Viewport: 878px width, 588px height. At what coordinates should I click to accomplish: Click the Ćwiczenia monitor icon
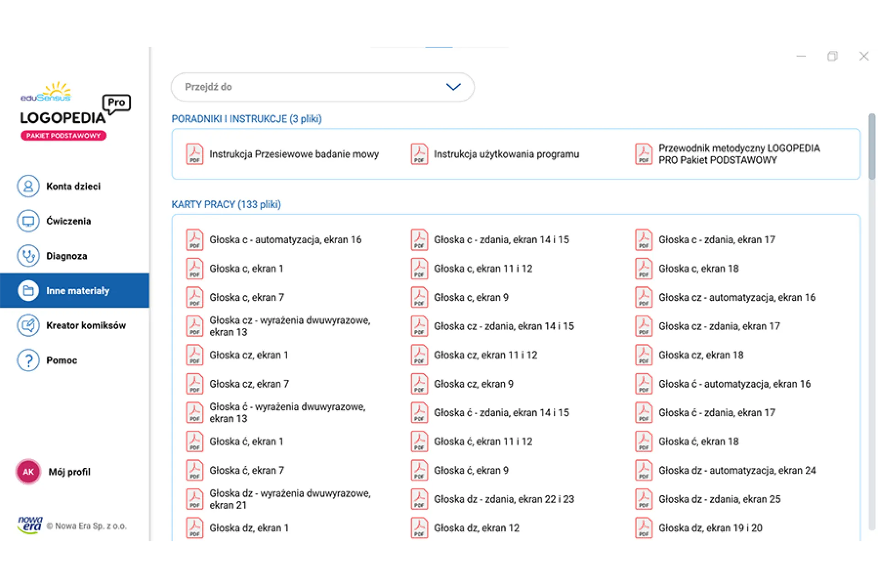pyautogui.click(x=28, y=221)
